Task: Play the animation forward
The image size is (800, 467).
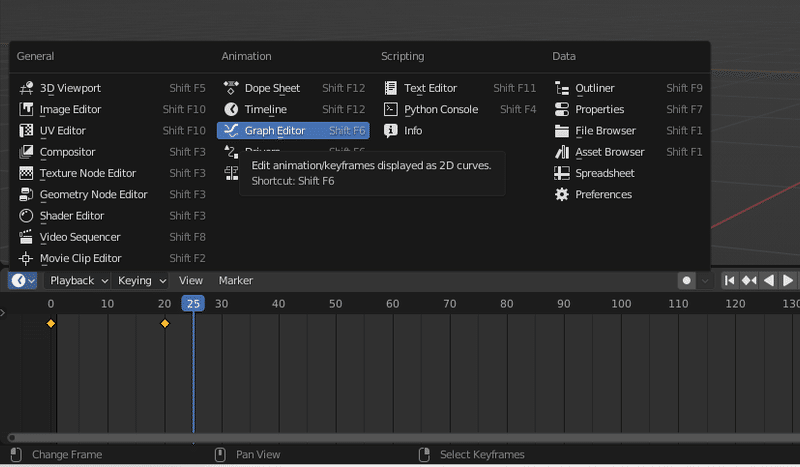Action: [x=788, y=280]
